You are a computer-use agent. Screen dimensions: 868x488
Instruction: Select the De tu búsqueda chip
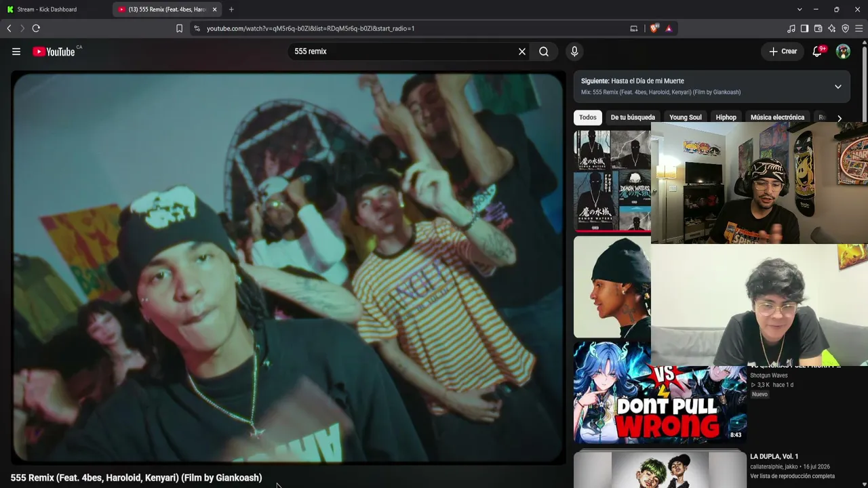(x=633, y=117)
